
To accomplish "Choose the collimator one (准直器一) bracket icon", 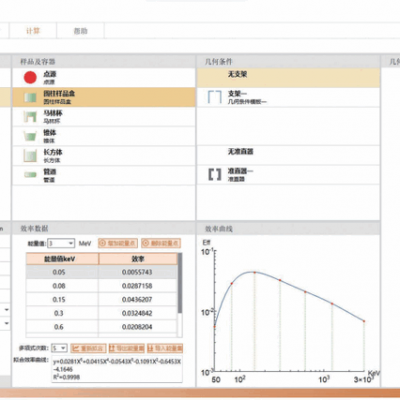I will click(215, 174).
